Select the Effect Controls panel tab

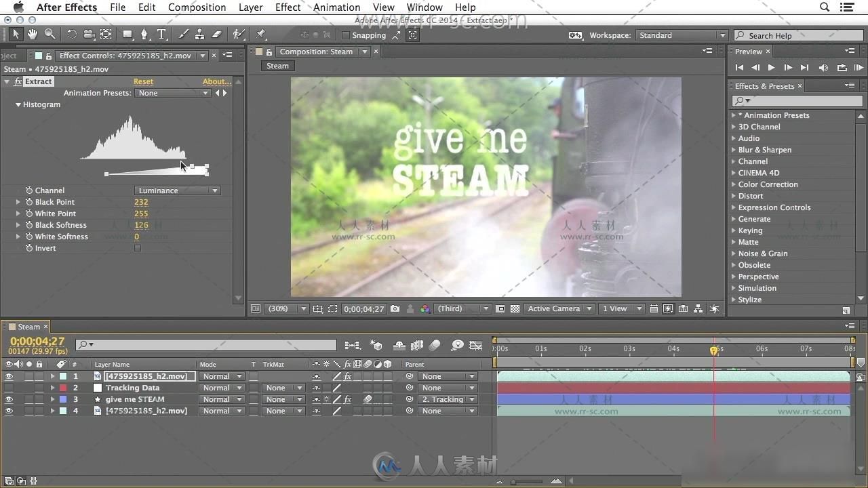point(125,56)
